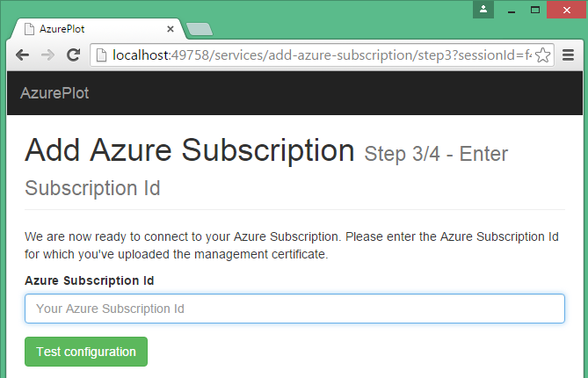This screenshot has height=378, width=588.
Task: Click the Test configuration button
Action: pos(86,352)
